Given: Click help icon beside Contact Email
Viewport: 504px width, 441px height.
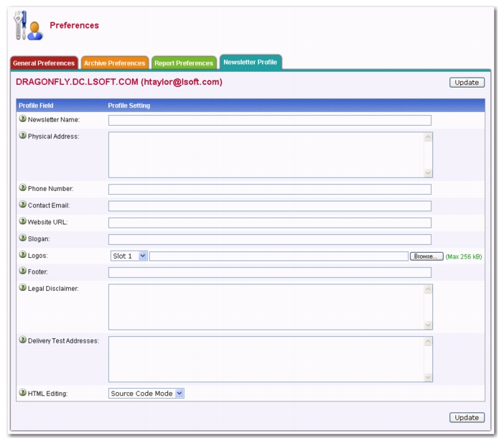Looking at the screenshot, I should point(22,205).
